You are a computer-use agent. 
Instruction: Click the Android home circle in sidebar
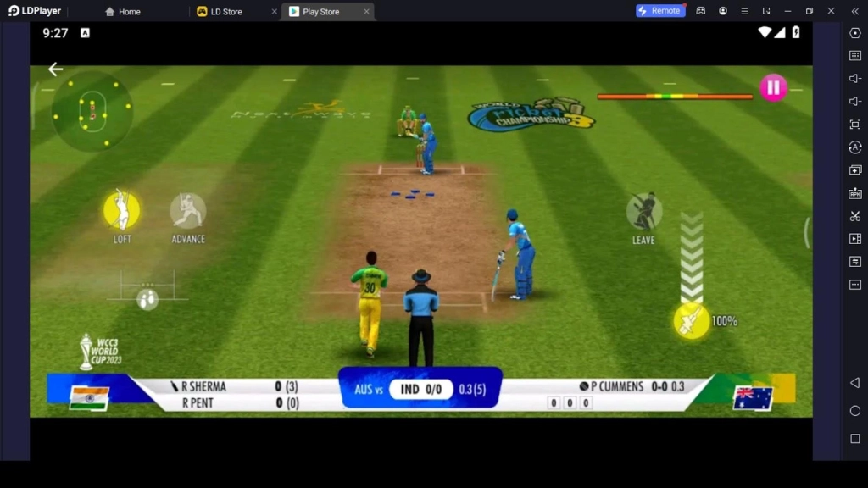tap(855, 411)
